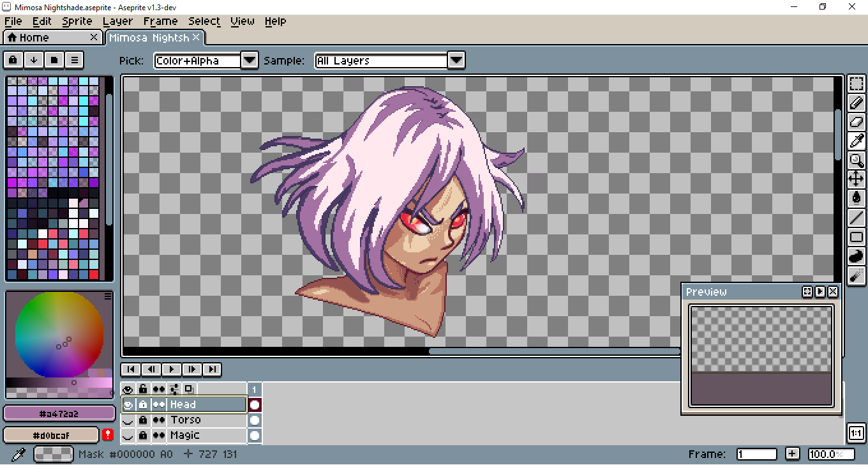Pick a hue on the color wheel
868x465 pixels.
click(x=59, y=334)
